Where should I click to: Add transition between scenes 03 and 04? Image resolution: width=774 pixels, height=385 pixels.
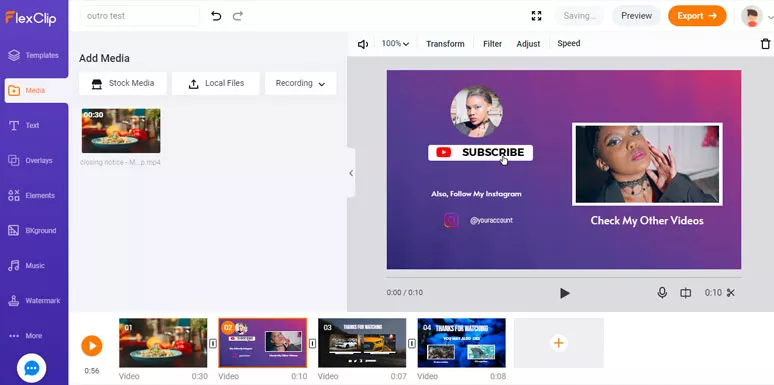pos(412,343)
